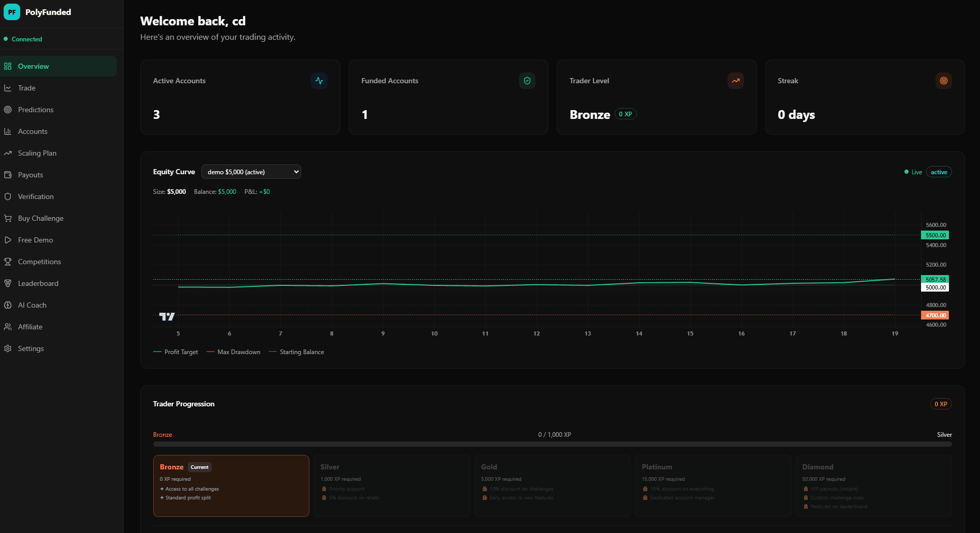Viewport: 980px width, 533px height.
Task: Click the Competitions trophy icon
Action: [x=8, y=262]
